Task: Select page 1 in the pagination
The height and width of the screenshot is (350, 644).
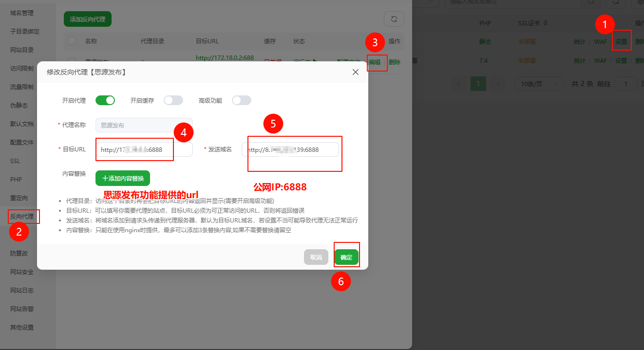Action: (x=478, y=84)
